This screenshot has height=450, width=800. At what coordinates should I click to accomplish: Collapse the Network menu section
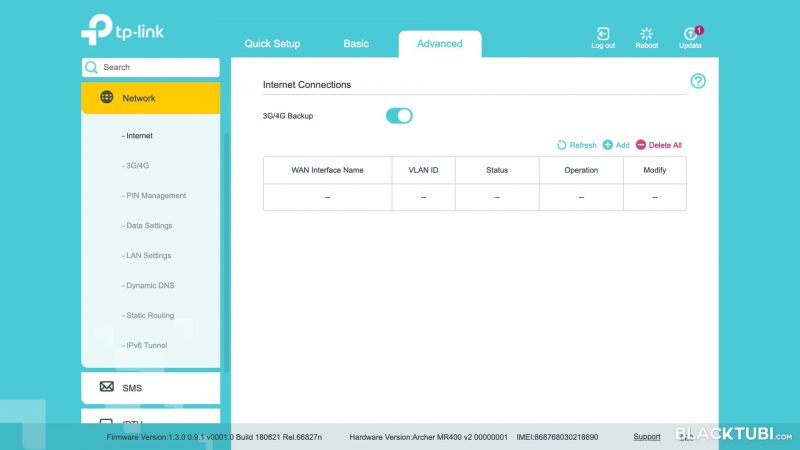151,98
